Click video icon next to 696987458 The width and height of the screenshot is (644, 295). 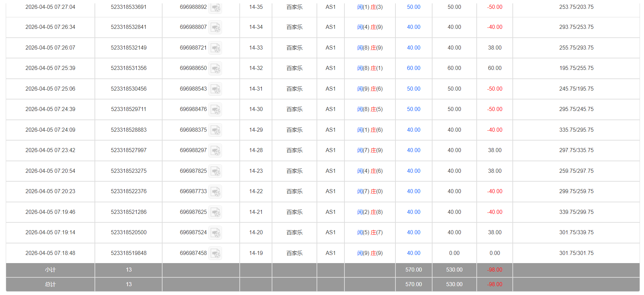click(x=215, y=253)
